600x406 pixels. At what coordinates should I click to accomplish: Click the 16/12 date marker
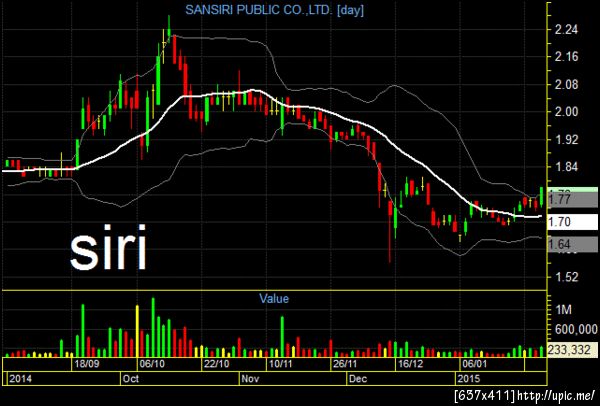point(410,364)
